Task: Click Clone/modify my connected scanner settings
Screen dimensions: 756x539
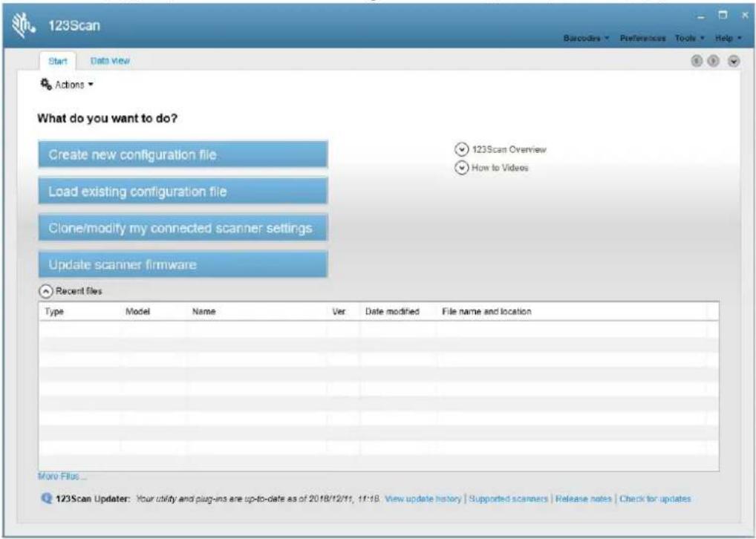Action: pos(183,228)
